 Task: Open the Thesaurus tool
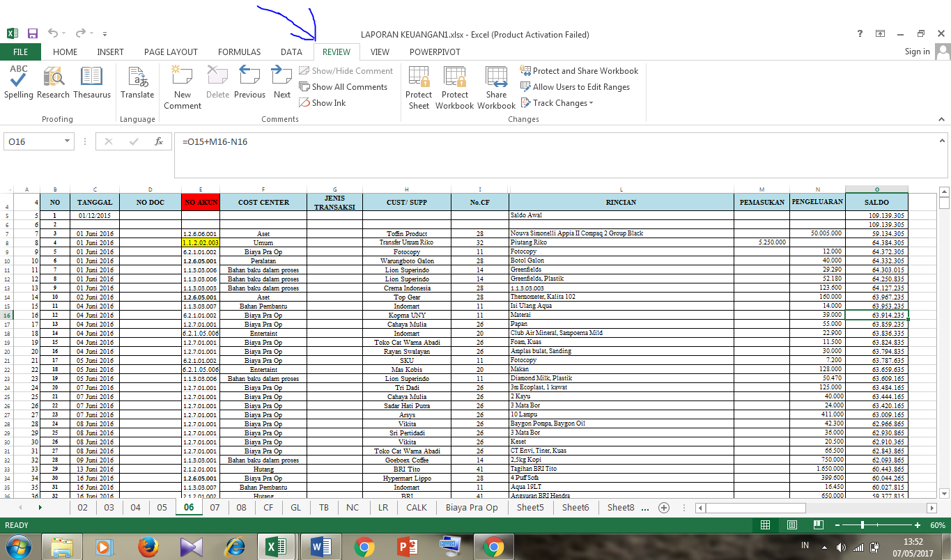(92, 83)
